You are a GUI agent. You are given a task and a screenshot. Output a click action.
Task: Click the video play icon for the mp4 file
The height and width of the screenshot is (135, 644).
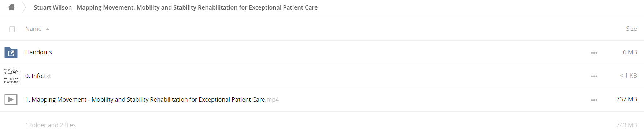pos(11,99)
